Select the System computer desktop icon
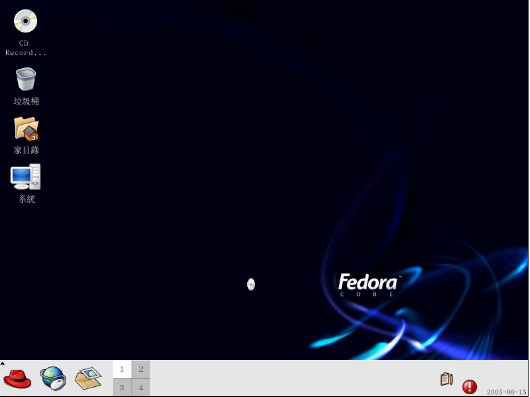530x397 pixels. click(x=26, y=177)
